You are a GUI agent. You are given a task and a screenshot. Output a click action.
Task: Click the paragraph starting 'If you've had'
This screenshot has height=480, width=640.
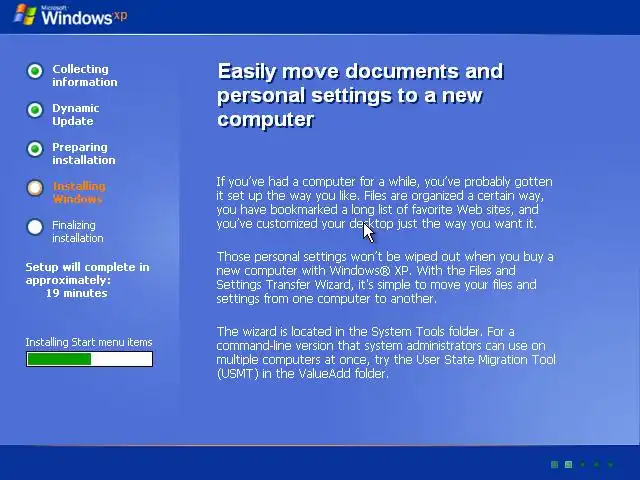point(384,203)
